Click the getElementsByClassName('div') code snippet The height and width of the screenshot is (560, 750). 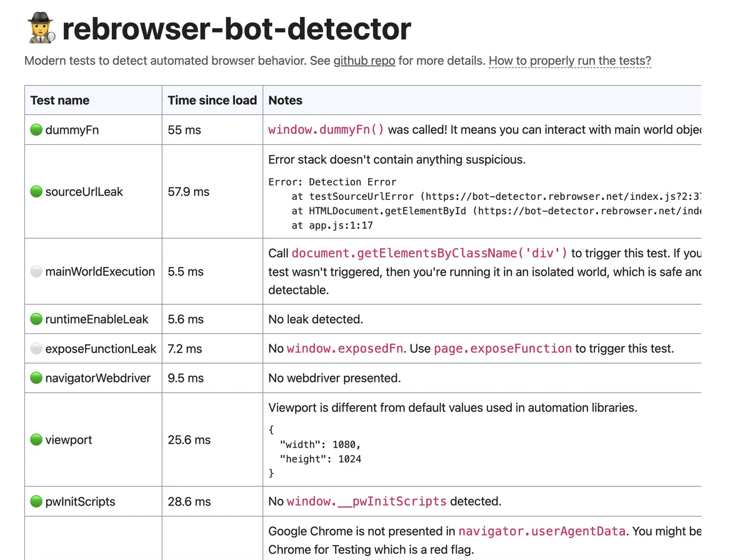click(x=429, y=253)
